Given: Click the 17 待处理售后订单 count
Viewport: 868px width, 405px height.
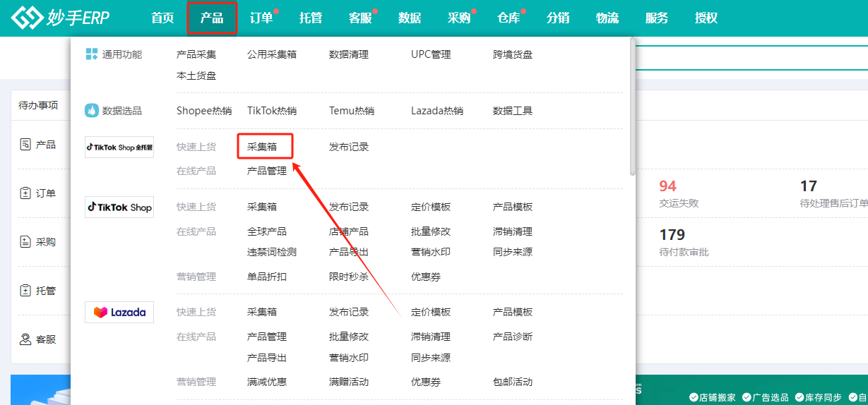Looking at the screenshot, I should point(809,186).
